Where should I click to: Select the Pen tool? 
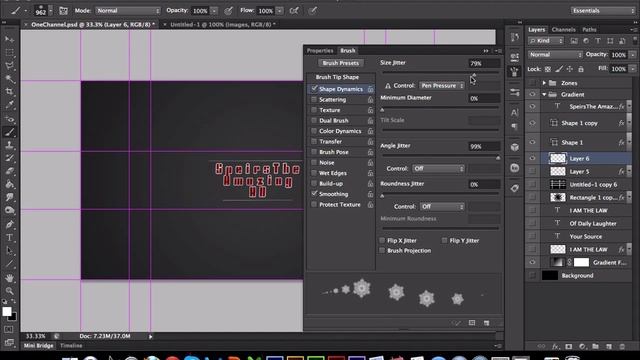9,224
